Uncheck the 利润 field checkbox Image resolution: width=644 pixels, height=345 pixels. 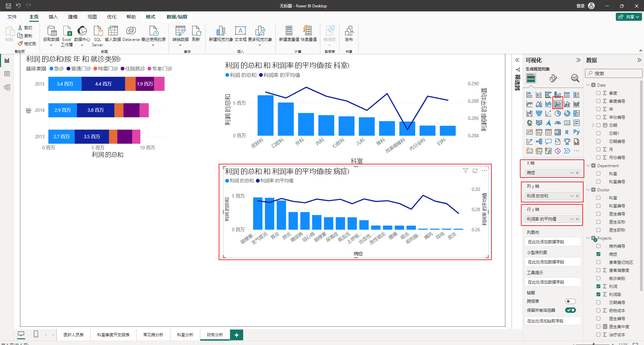click(598, 286)
